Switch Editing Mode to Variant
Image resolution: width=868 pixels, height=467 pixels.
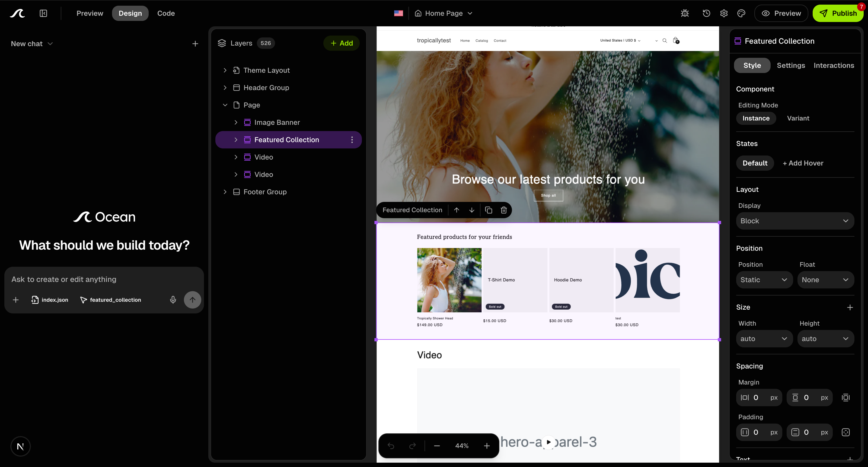[798, 118]
